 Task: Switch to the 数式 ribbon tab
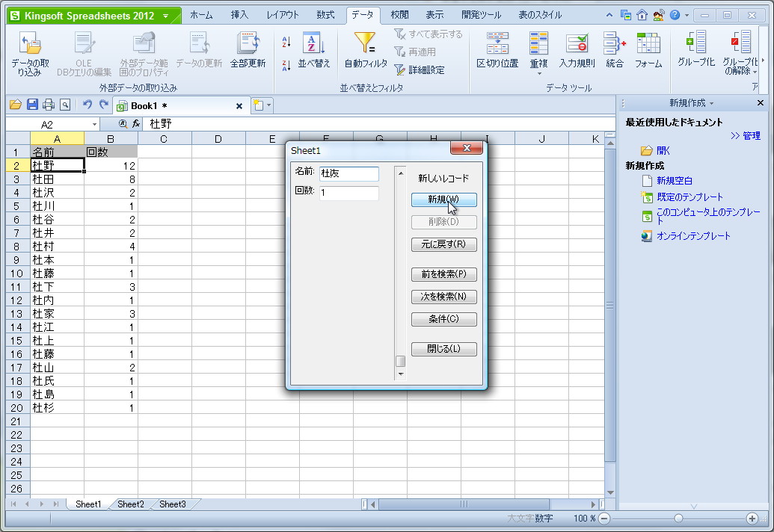(x=325, y=15)
